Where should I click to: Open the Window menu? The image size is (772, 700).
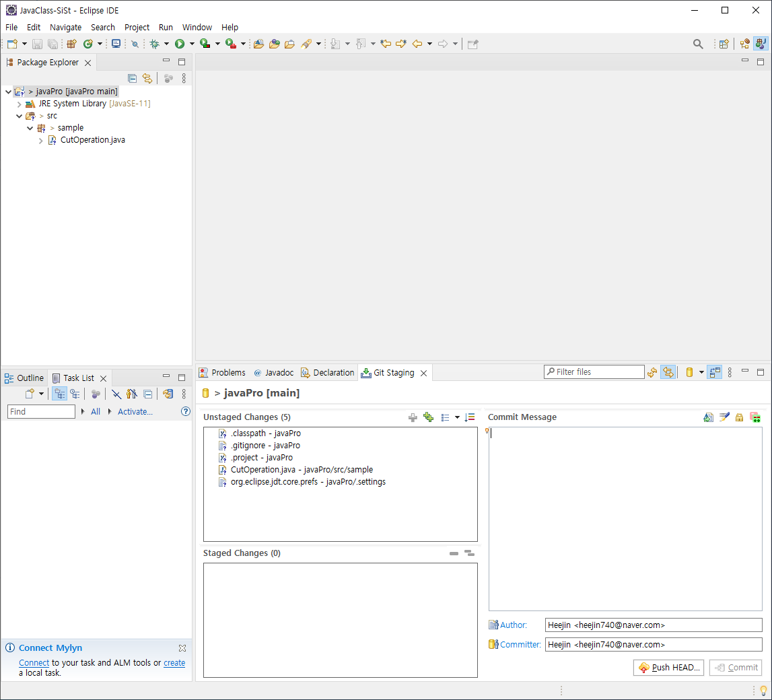click(197, 27)
